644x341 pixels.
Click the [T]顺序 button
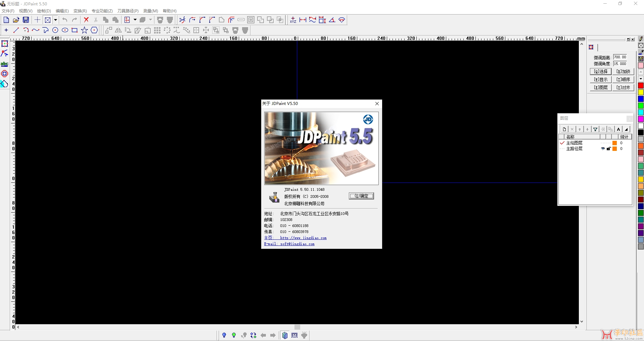tap(623, 79)
